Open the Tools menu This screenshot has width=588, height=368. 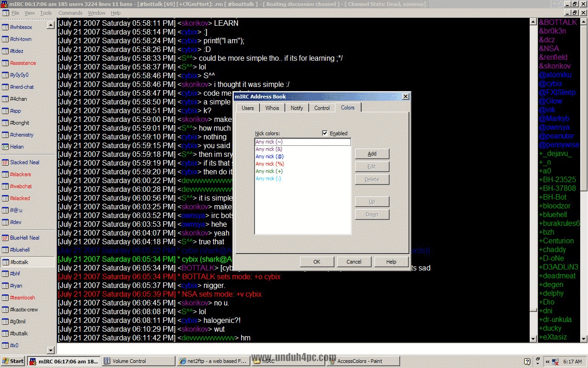tap(46, 13)
